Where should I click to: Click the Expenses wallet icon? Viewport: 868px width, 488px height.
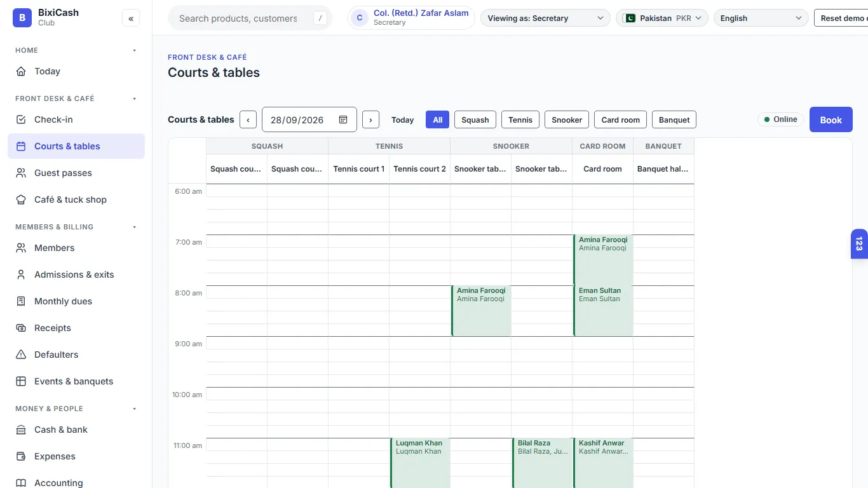point(21,456)
